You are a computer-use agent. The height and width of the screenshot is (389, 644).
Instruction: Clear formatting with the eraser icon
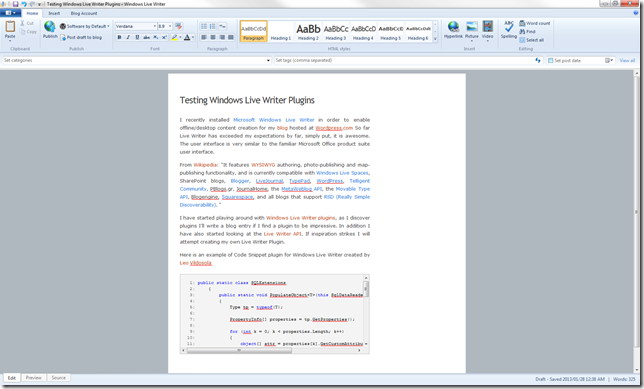(x=179, y=26)
